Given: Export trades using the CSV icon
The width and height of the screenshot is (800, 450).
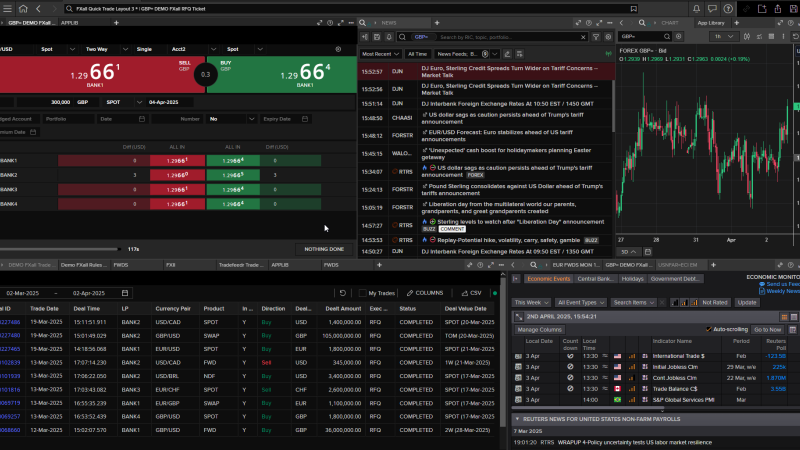Looking at the screenshot, I should click(x=471, y=293).
